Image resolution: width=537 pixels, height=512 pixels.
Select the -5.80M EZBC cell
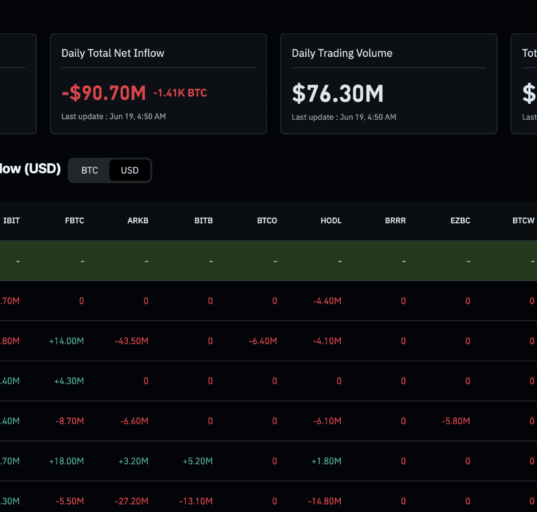click(456, 421)
